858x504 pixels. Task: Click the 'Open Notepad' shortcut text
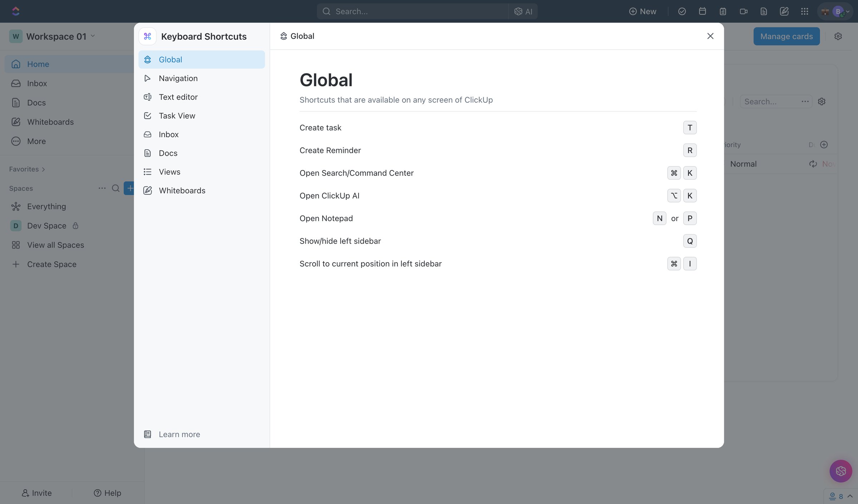[x=326, y=218]
